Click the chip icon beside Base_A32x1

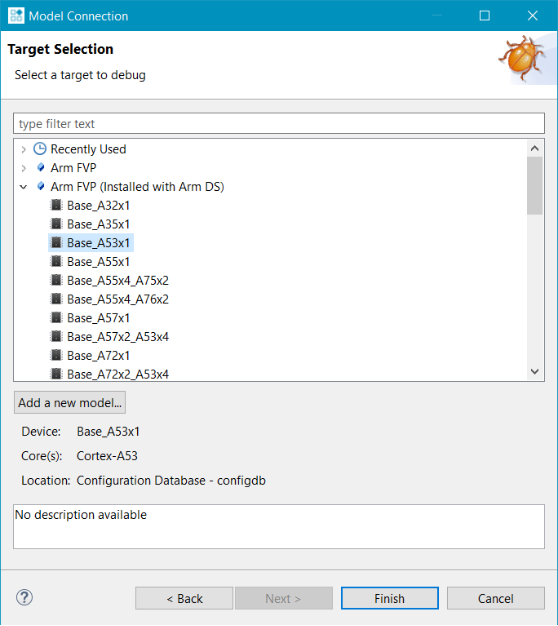click(56, 205)
